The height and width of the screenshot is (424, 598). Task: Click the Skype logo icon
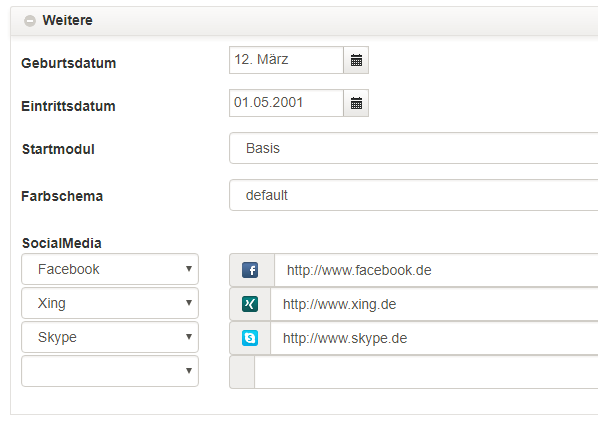[250, 338]
